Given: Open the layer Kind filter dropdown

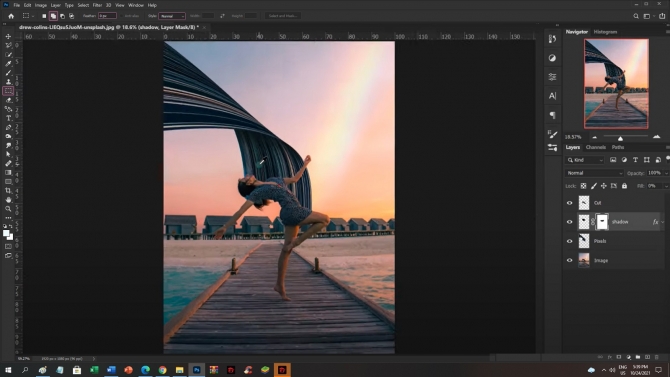Looking at the screenshot, I should tap(585, 160).
